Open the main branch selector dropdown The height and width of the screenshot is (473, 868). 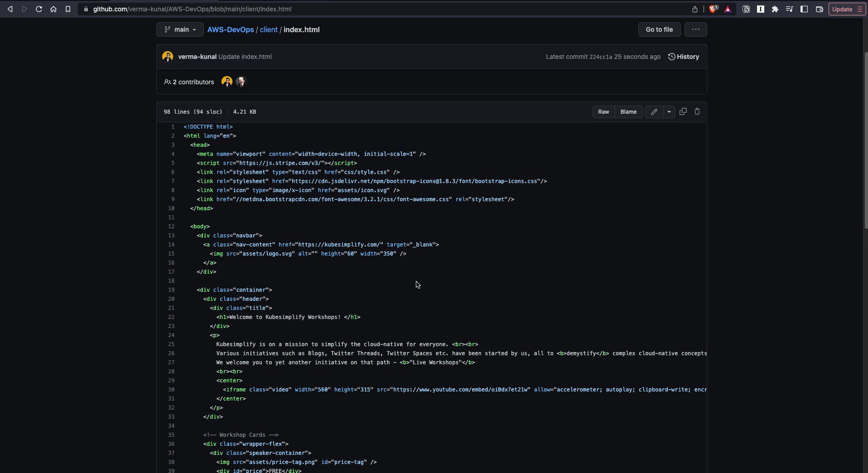[x=179, y=29]
